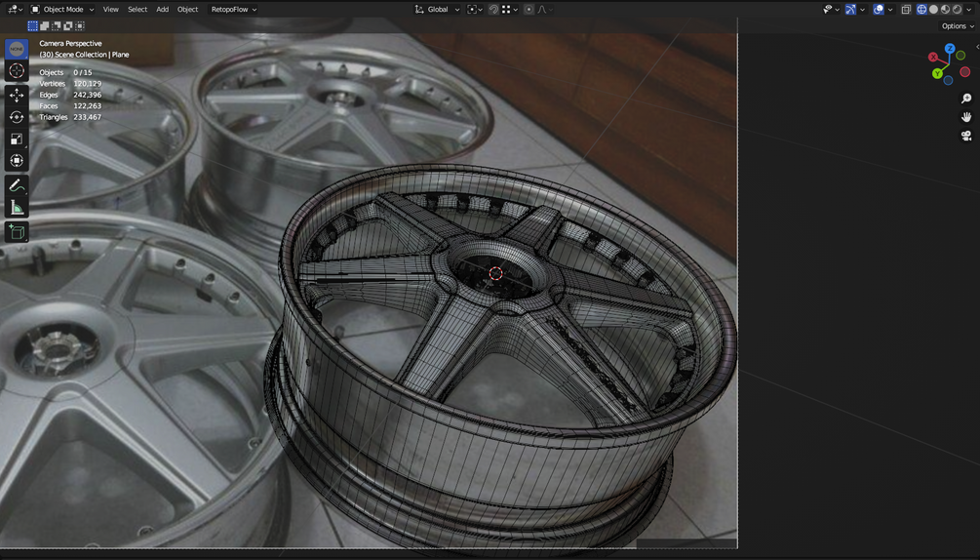Click the Triangles count '233,467'
The image size is (980, 560).
pyautogui.click(x=87, y=117)
